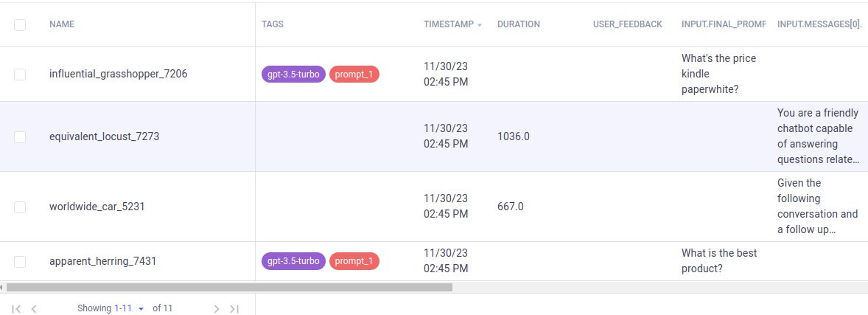
Task: Click gpt-3.5-turbo tag on influential_grasshopper_7206 row
Action: point(293,74)
